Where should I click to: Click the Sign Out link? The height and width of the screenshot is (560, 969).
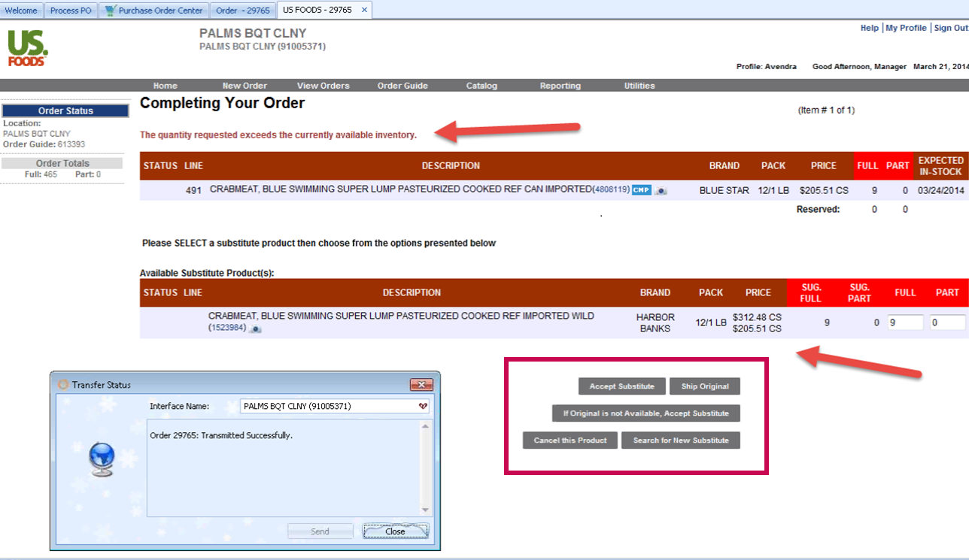951,28
